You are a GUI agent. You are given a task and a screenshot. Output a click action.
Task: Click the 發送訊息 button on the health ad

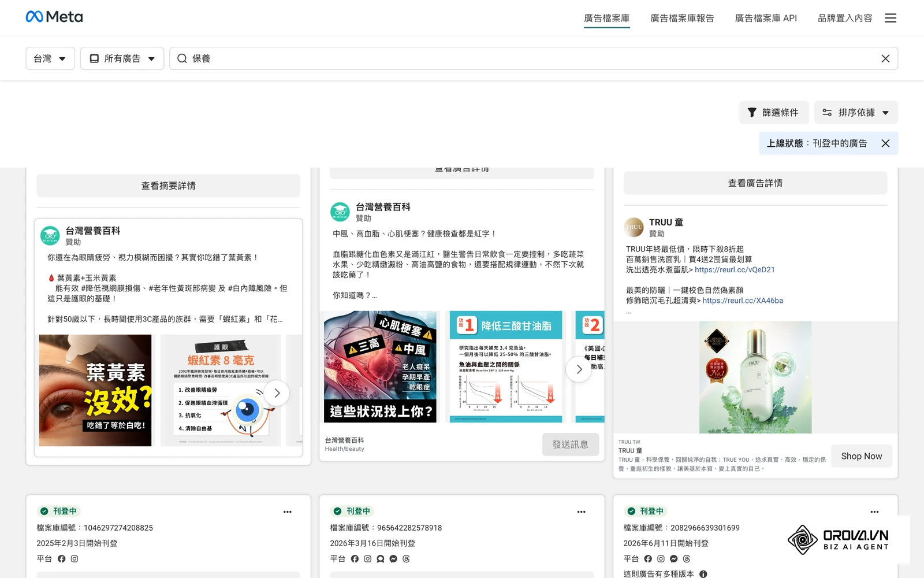(571, 444)
